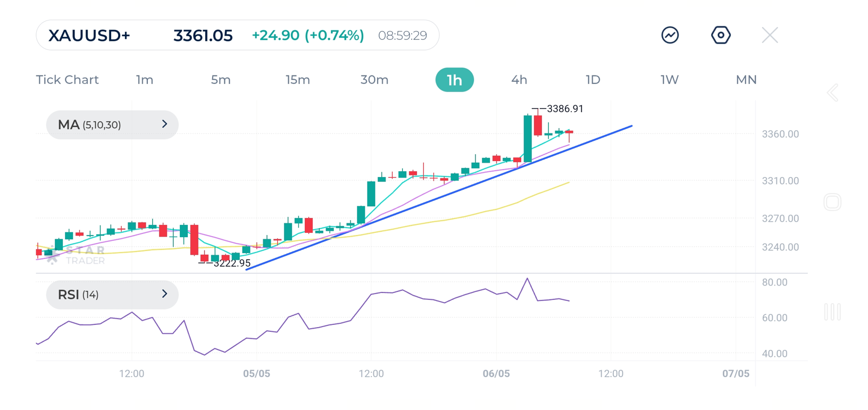Viewport: 868px width, 410px height.
Task: Click the faded rounded square home icon
Action: pyautogui.click(x=832, y=202)
